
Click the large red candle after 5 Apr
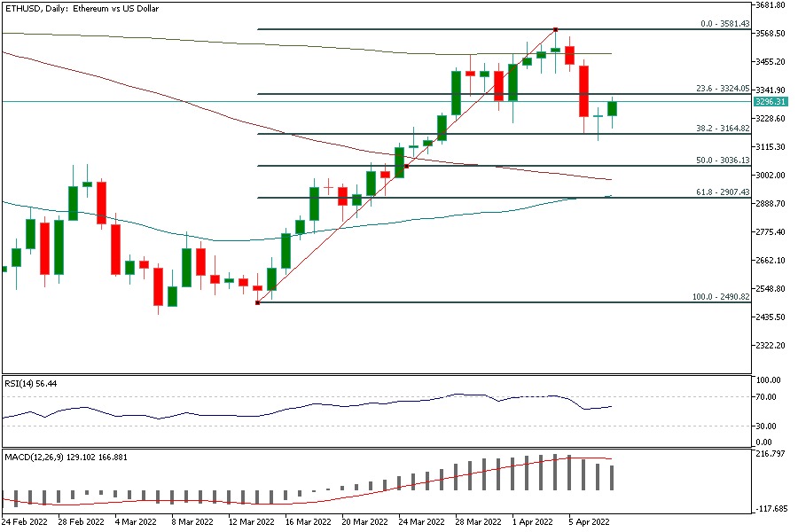tap(583, 90)
